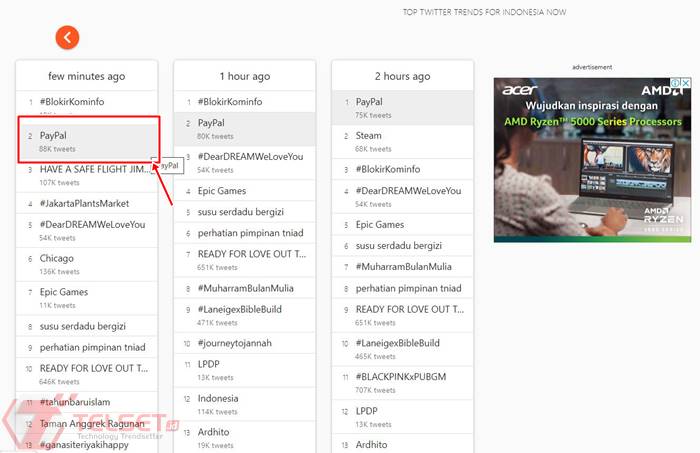Viewport: 700px width, 453px height.
Task: Click the '2 hours ago' column header
Action: 403,76
